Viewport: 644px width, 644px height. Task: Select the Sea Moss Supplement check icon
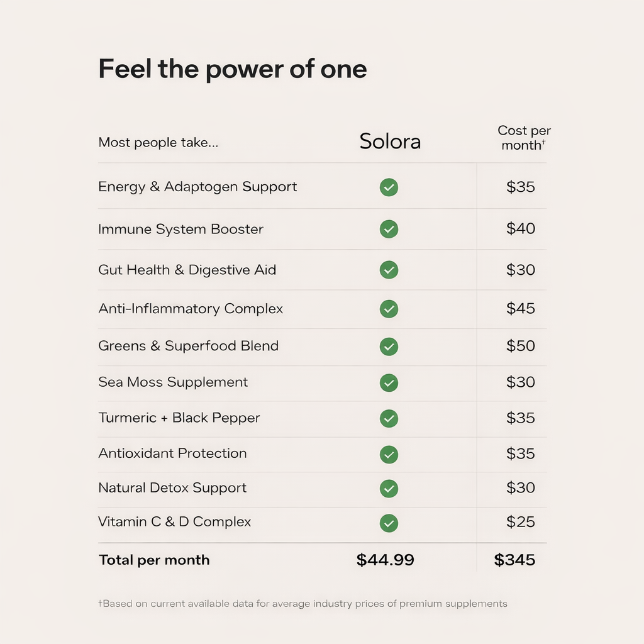click(389, 382)
